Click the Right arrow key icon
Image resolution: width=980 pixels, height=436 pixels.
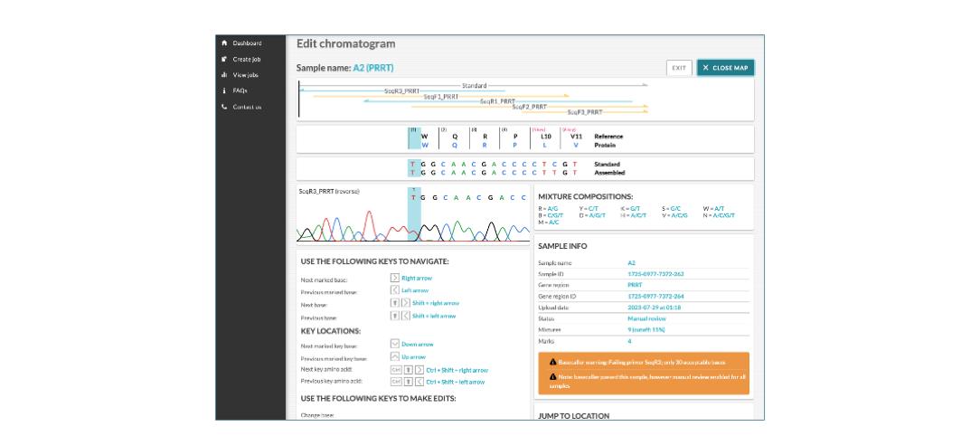[x=394, y=278]
